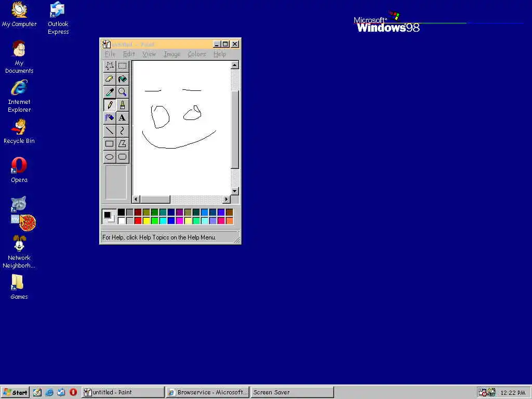Click the 12:22 PM system tray clock
This screenshot has height=399, width=532.
click(x=513, y=393)
